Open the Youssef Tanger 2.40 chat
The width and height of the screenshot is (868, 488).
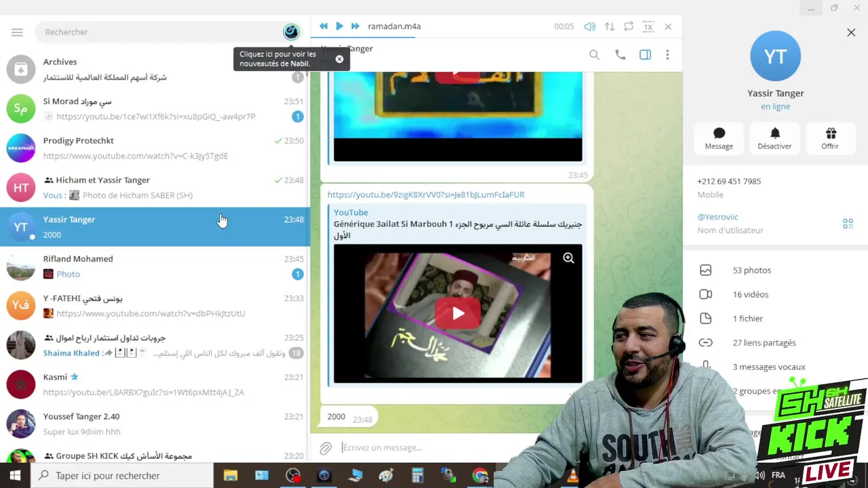(x=155, y=424)
